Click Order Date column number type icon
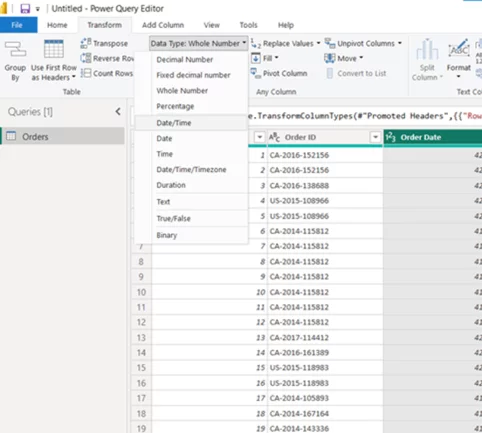 (390, 137)
